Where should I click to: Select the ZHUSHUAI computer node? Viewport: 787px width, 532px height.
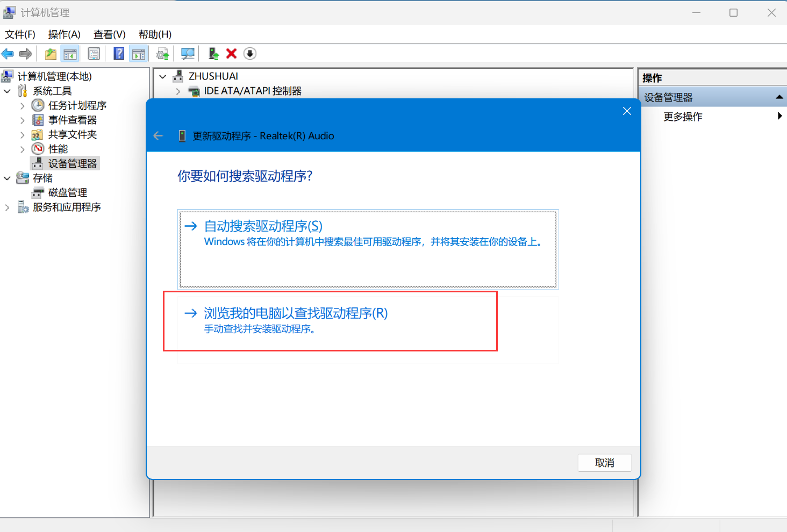pyautogui.click(x=213, y=76)
